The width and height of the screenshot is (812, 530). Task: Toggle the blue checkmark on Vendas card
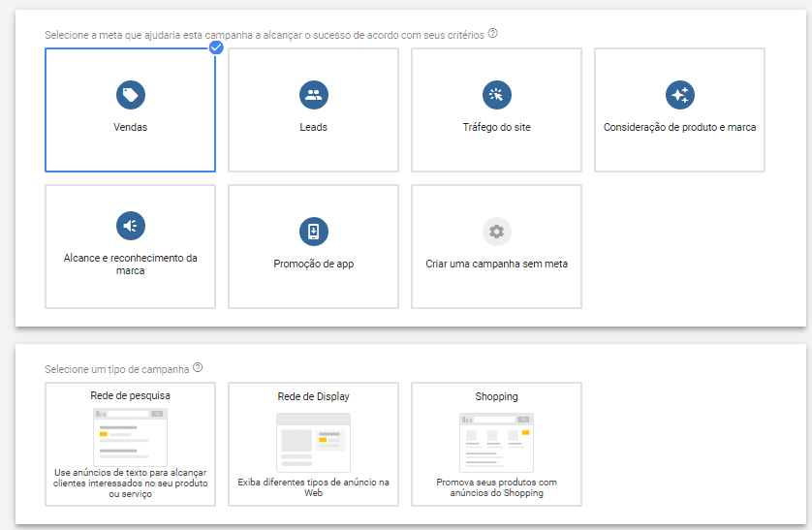tap(216, 47)
